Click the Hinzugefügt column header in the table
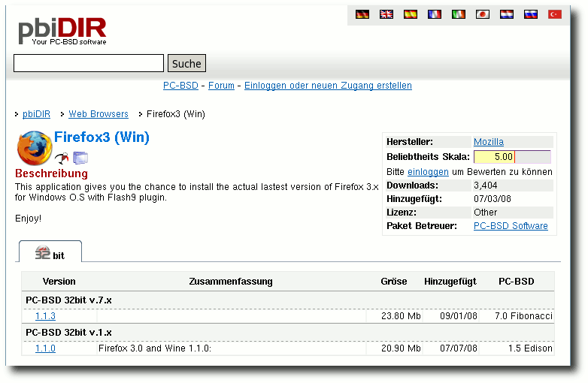588x383 pixels. 450,281
